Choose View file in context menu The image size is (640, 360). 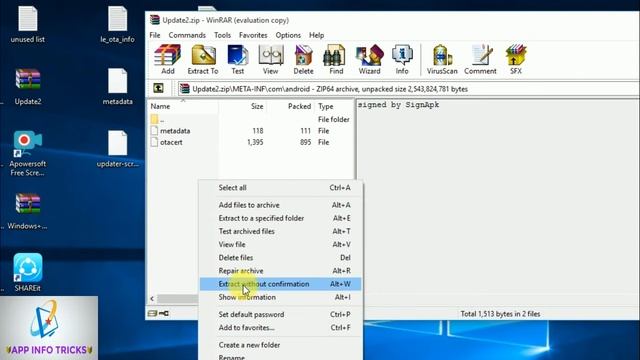point(280,244)
